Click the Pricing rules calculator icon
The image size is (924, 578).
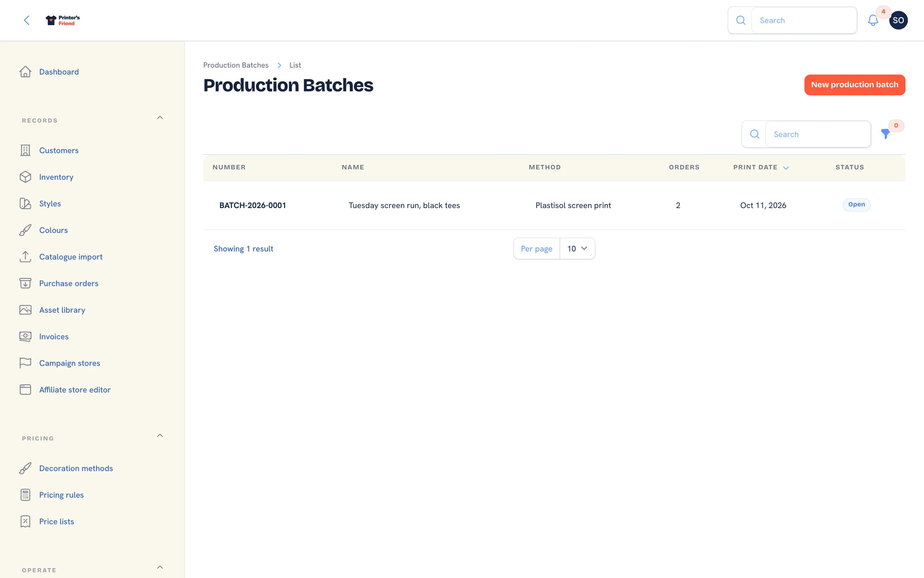25,495
